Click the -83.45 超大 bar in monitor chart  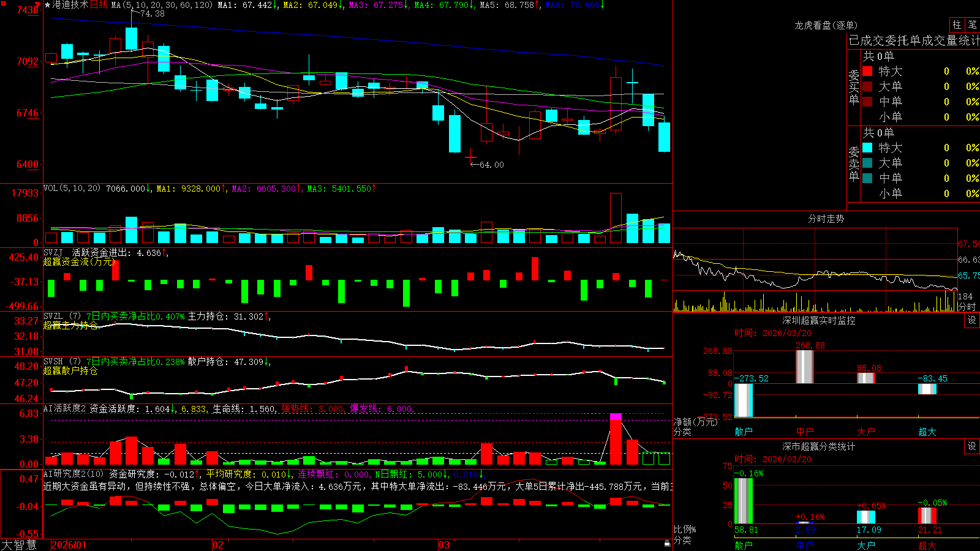click(927, 389)
